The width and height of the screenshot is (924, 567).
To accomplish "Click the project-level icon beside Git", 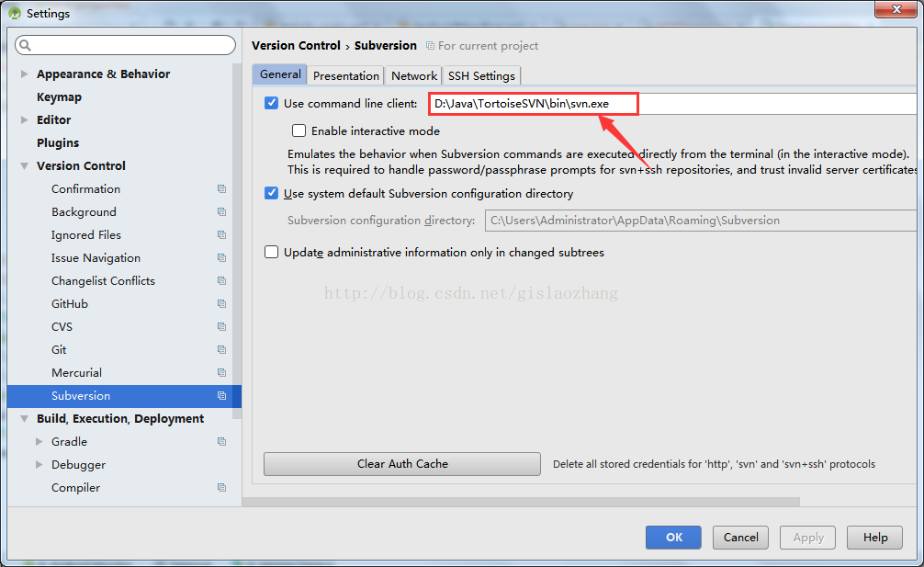I will [x=221, y=349].
